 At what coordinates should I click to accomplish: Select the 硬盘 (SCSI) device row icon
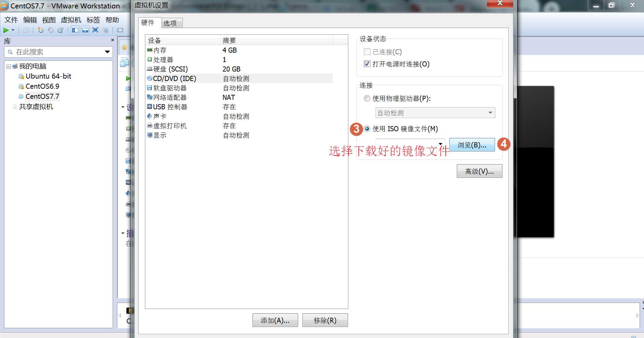[x=150, y=69]
